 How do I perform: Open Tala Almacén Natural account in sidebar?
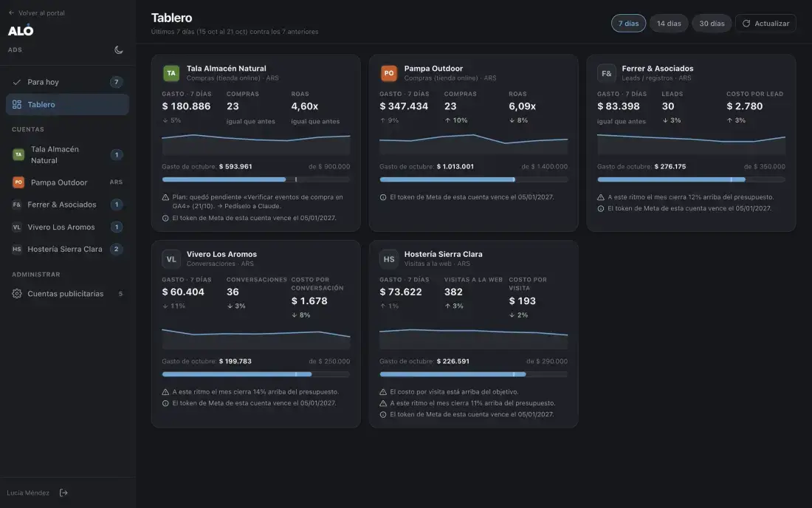coord(67,154)
